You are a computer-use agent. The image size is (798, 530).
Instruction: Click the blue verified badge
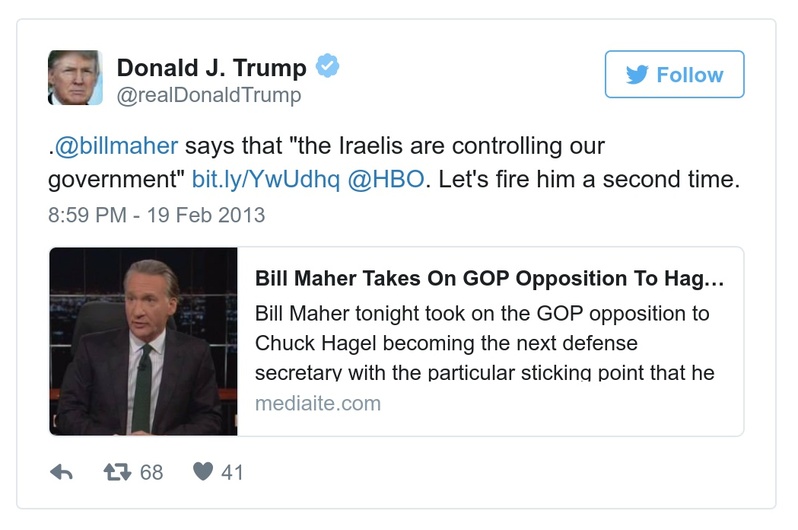pos(328,67)
